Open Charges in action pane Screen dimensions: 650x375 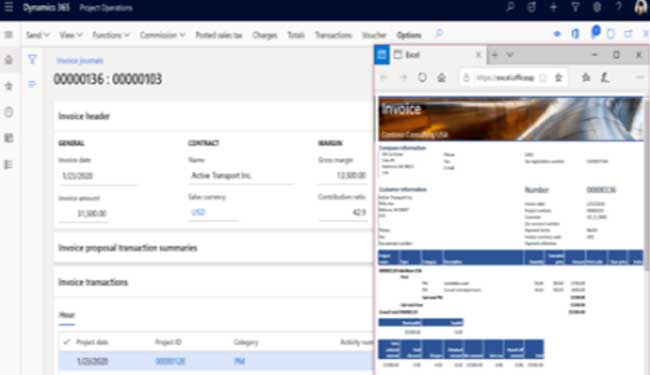[265, 35]
